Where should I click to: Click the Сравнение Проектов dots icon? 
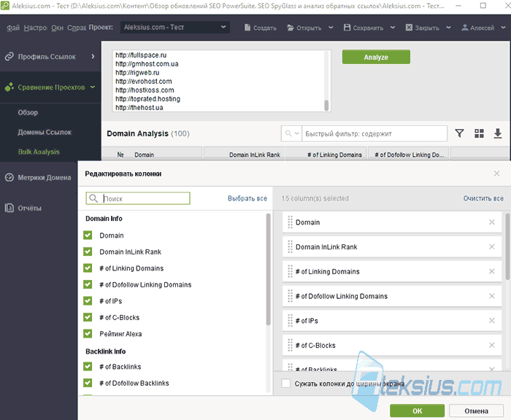(9, 87)
